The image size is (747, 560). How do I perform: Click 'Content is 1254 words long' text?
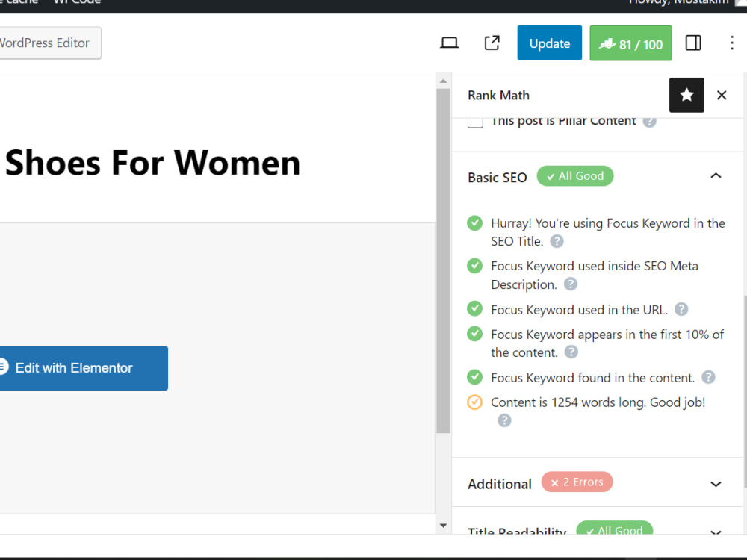point(598,402)
